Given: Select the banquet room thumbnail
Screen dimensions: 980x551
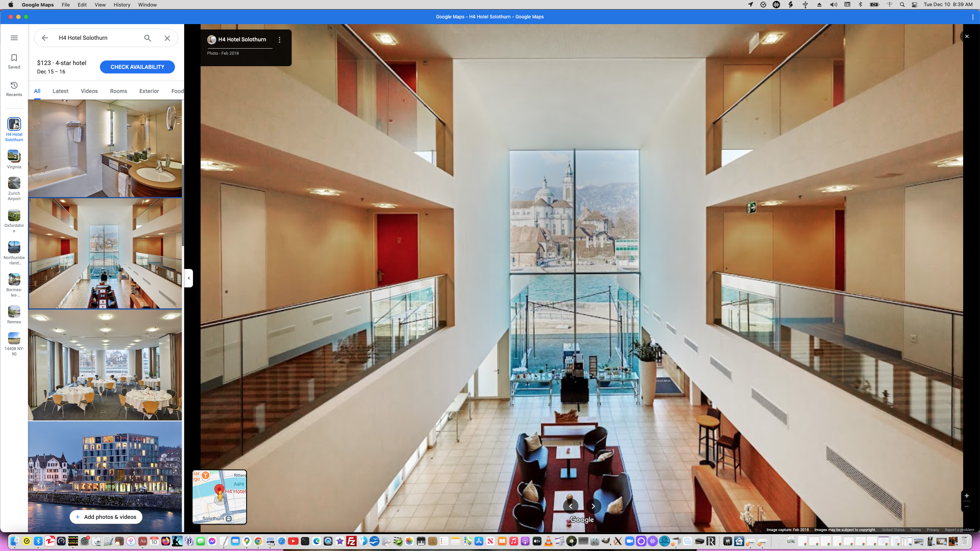Looking at the screenshot, I should (x=105, y=365).
